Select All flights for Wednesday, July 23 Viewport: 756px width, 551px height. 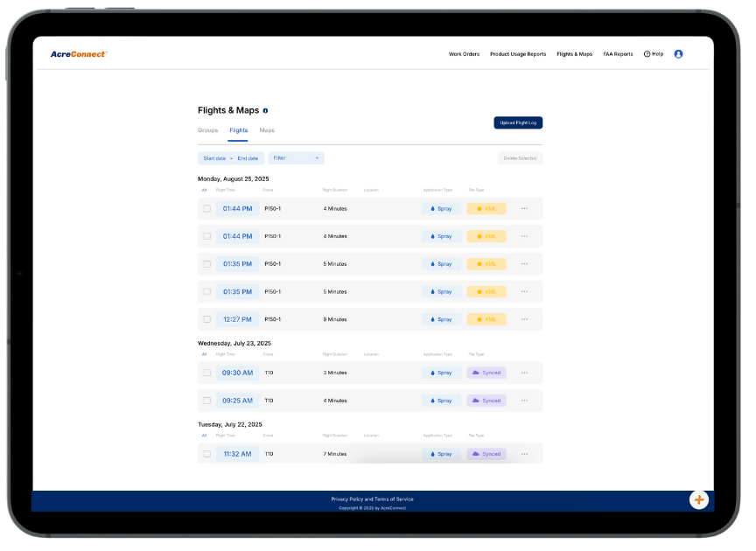(204, 354)
